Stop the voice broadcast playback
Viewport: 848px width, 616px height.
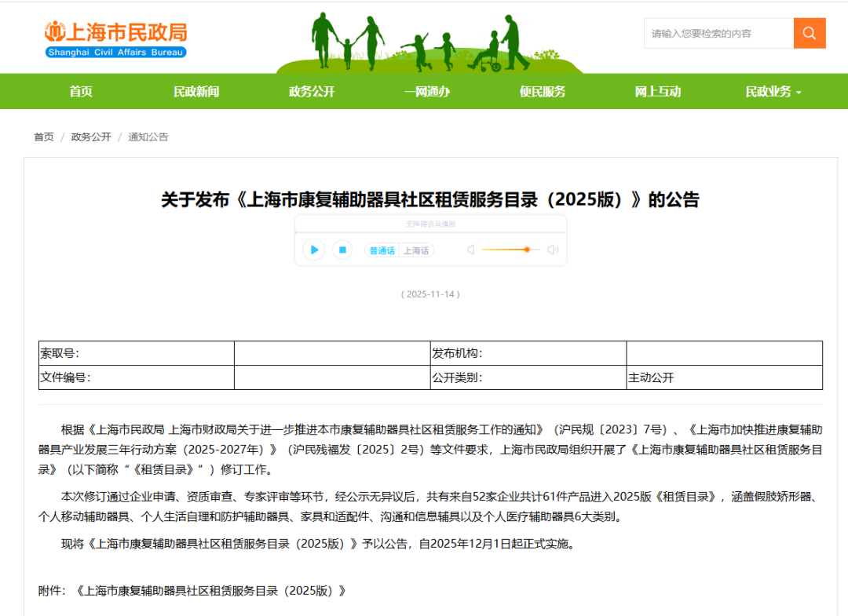342,250
